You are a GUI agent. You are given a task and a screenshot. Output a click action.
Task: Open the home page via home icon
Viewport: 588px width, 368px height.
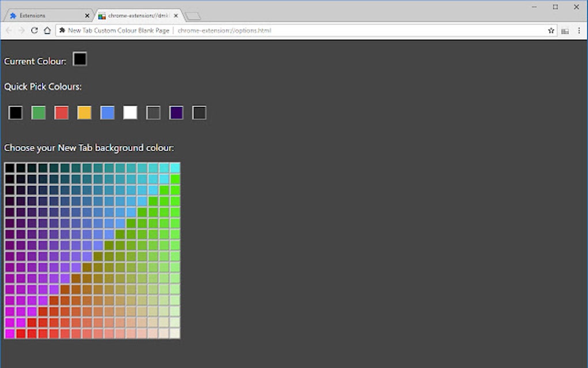click(x=48, y=30)
